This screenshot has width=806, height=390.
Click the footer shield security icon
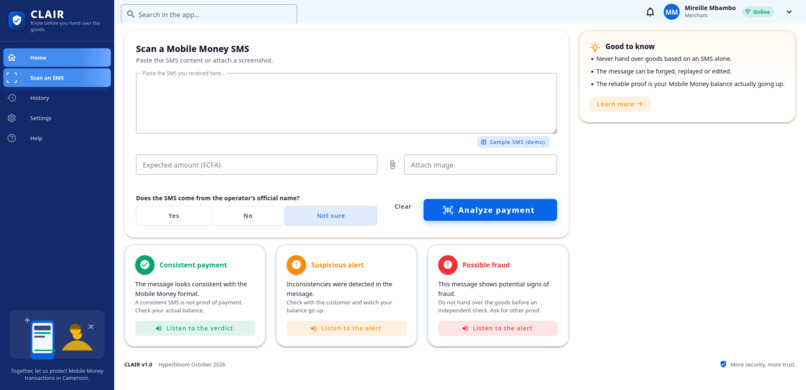tap(723, 364)
